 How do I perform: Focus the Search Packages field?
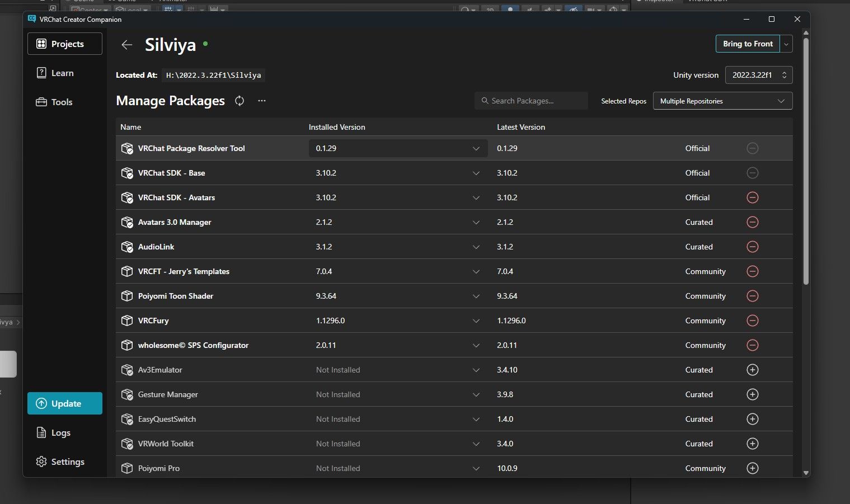(531, 101)
